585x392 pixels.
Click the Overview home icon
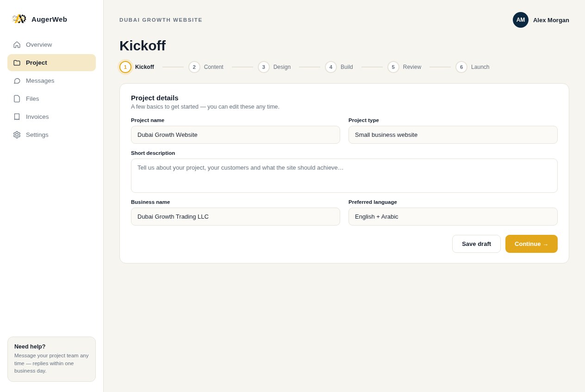[x=17, y=45]
